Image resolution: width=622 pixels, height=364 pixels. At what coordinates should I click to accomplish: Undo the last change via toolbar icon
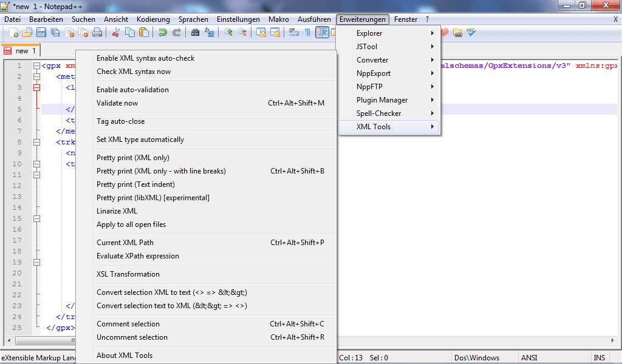pyautogui.click(x=163, y=32)
